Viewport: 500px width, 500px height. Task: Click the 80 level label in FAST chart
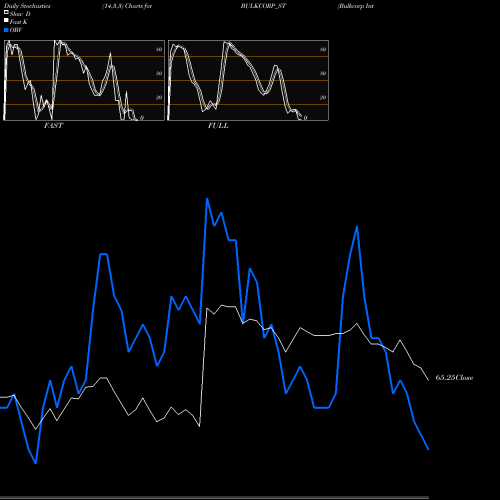159,49
